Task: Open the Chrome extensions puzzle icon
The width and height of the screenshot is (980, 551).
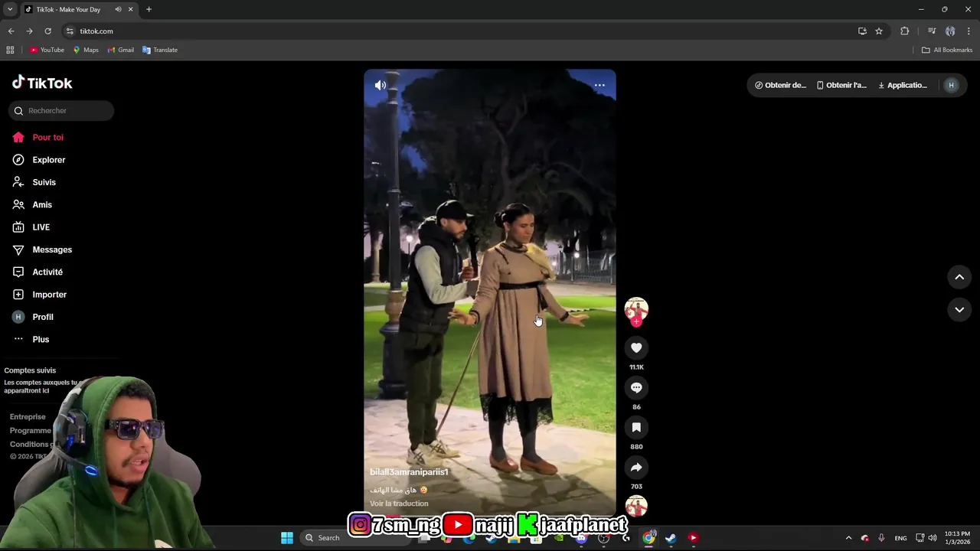Action: click(x=905, y=31)
